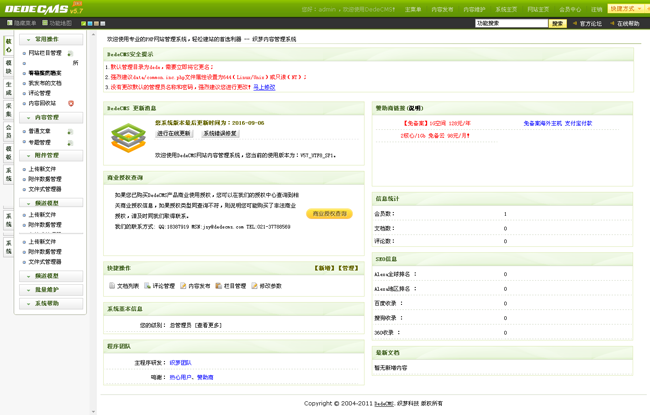The height and width of the screenshot is (415, 650).
Task: Expand the 批量维护 menu section
Action: click(51, 290)
